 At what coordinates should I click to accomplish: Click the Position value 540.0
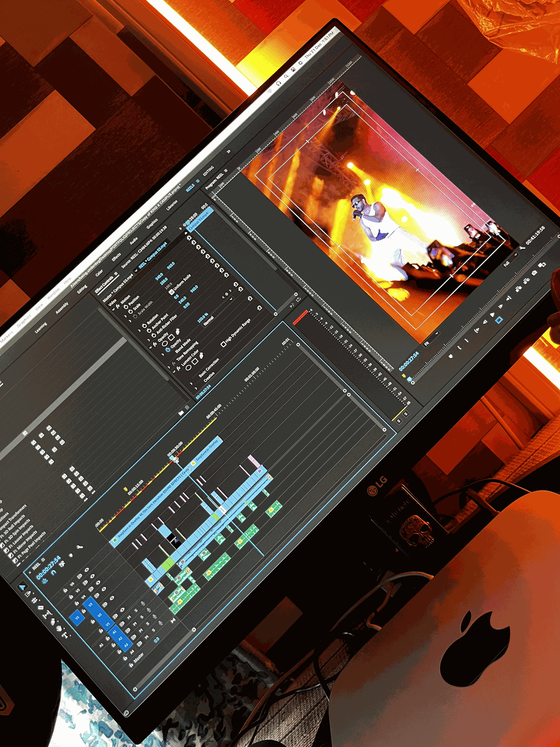pyautogui.click(x=159, y=276)
